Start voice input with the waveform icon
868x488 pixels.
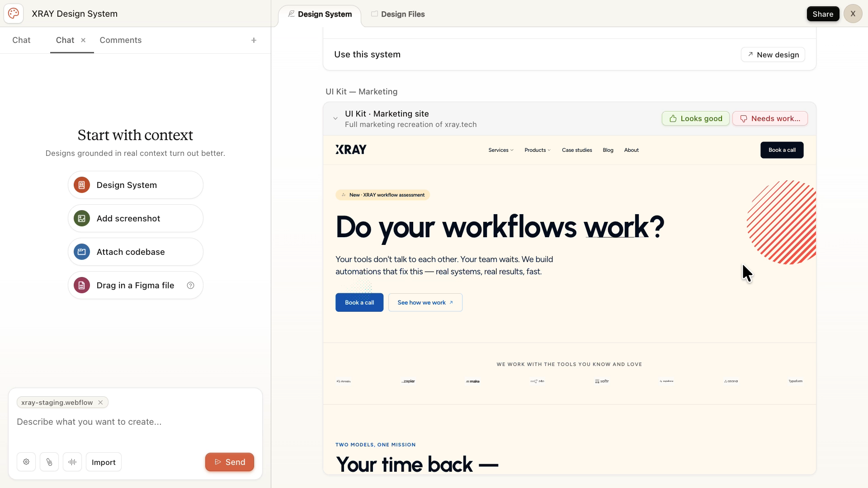click(72, 461)
